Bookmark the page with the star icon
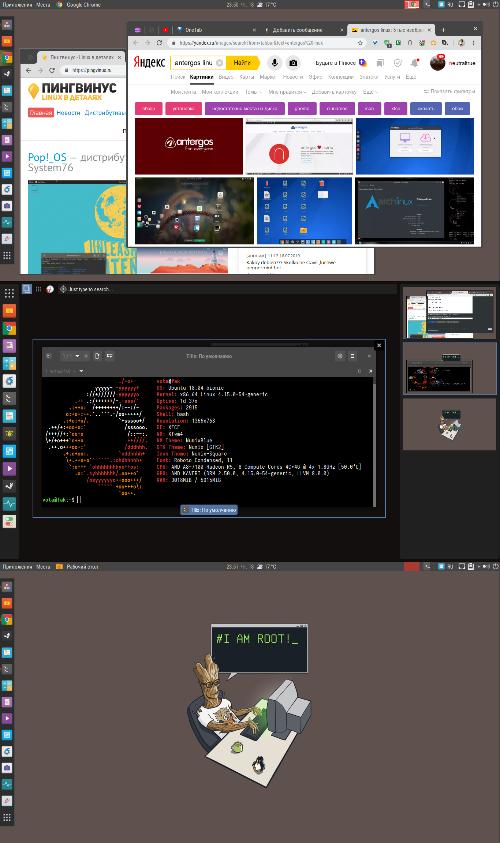 360,42
